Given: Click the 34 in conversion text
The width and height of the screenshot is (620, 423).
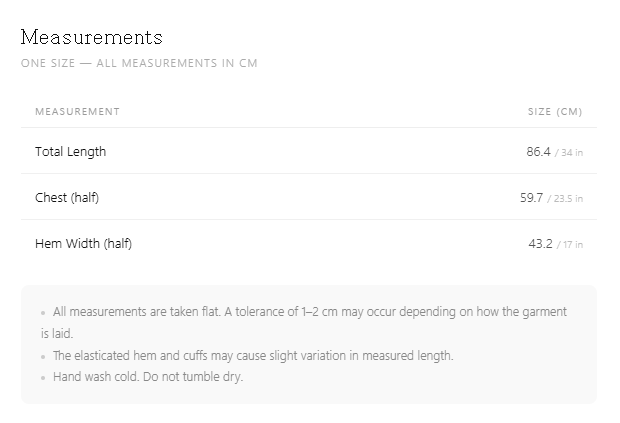Looking at the screenshot, I should [569, 153].
